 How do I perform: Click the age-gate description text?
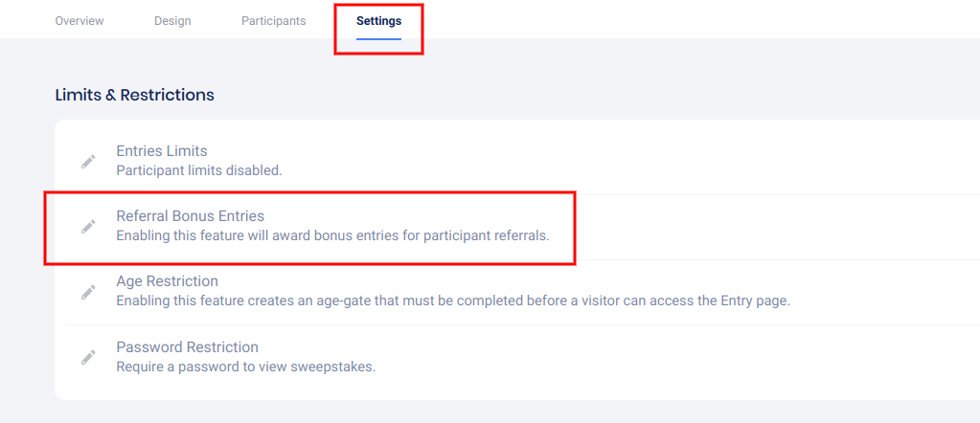[452, 301]
